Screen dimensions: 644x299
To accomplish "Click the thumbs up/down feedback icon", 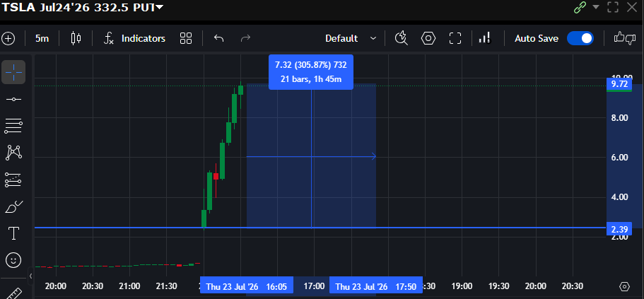I will click(625, 39).
